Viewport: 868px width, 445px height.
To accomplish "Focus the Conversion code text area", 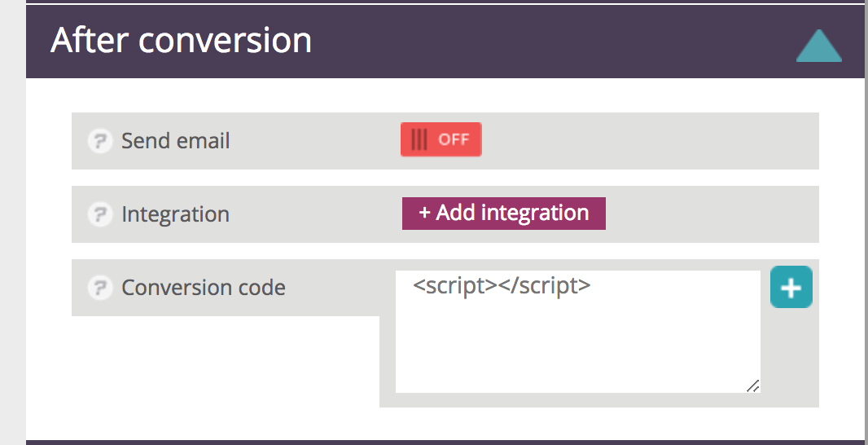I will point(577,342).
